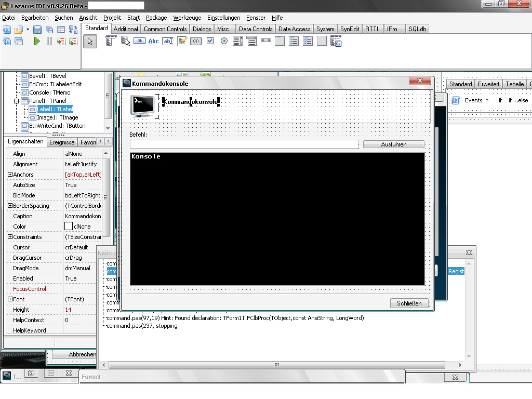
Task: Click the AutoSize property True value
Action: point(83,185)
